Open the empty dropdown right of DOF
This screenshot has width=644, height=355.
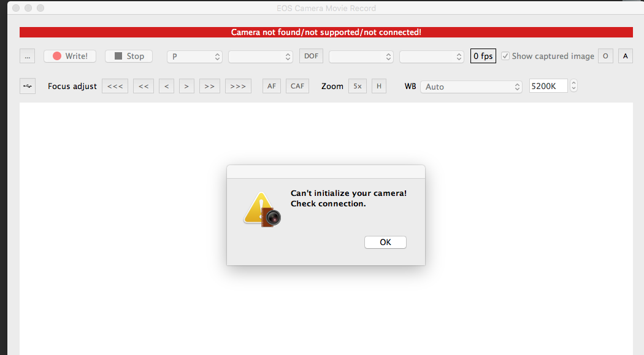pos(361,57)
